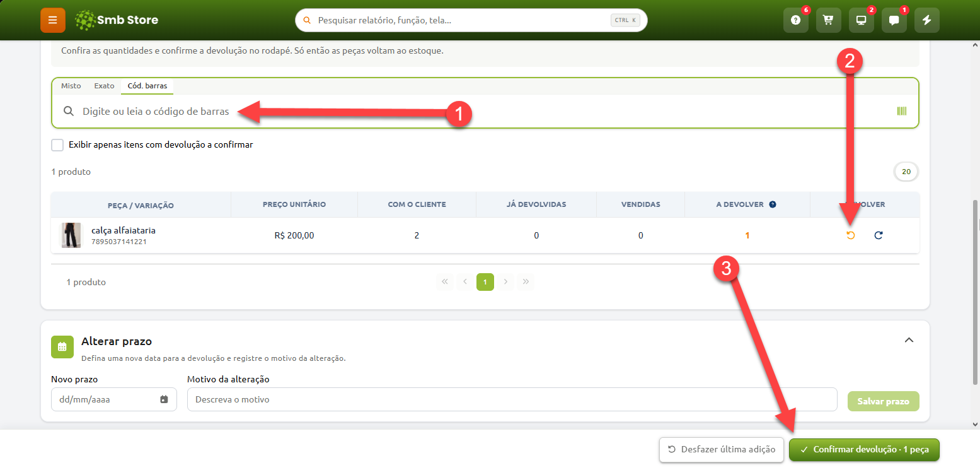Collapse the Alterar prazo section
This screenshot has height=470, width=980.
[909, 340]
